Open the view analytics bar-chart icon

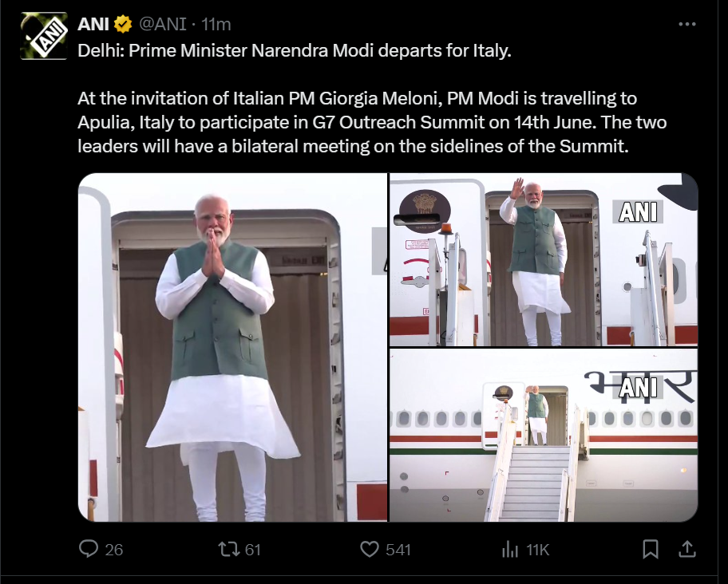[x=509, y=549]
